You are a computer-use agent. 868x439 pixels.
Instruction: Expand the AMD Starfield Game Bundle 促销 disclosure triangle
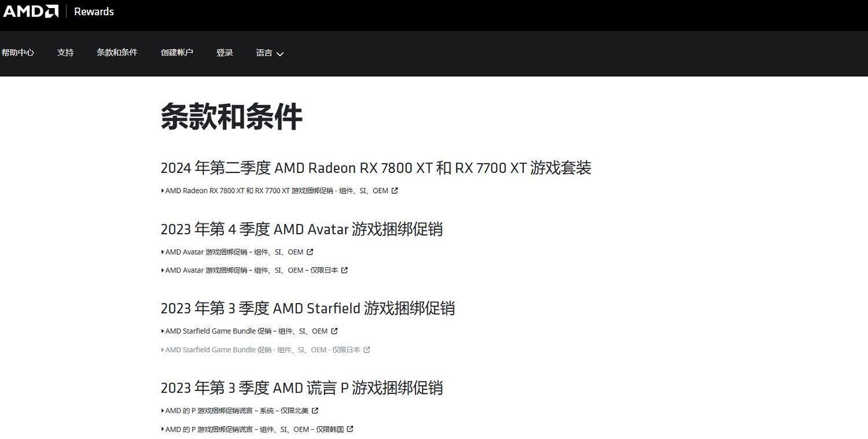[x=162, y=331]
